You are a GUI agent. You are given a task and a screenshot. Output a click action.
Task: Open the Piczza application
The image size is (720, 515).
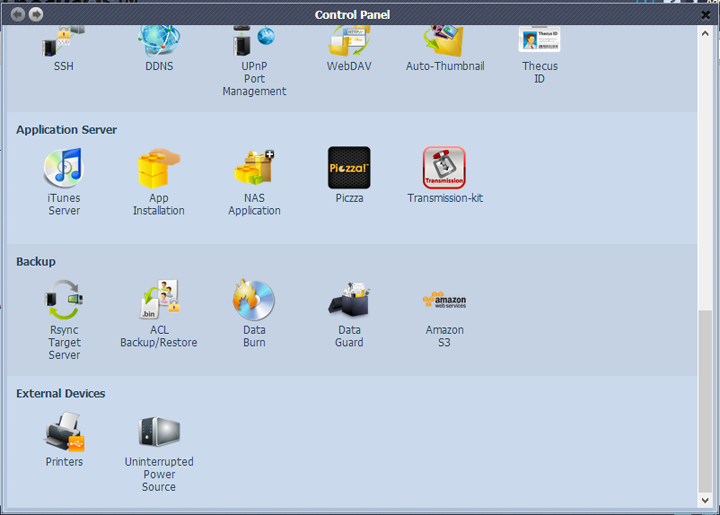[x=349, y=168]
